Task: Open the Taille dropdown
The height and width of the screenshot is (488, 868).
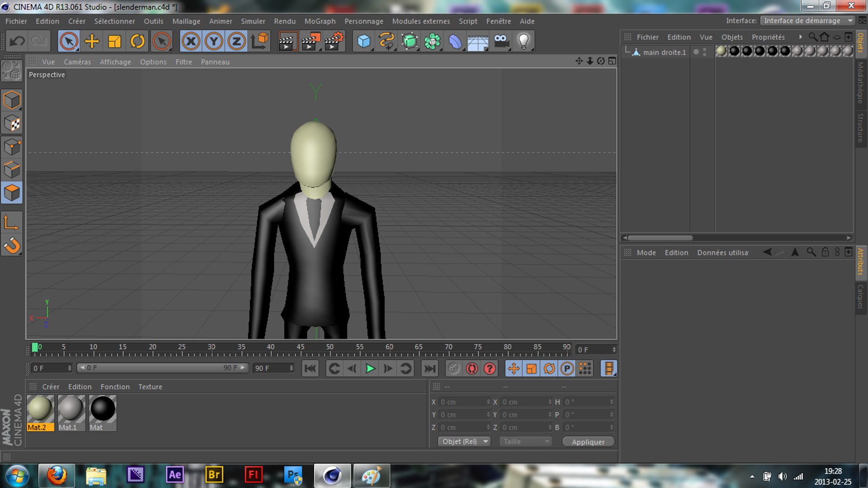Action: pyautogui.click(x=526, y=441)
